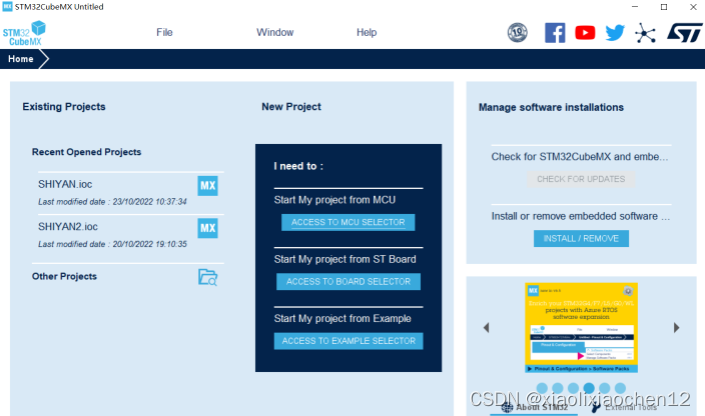This screenshot has width=705, height=416.
Task: Click the INSTALL / REMOVE button
Action: (581, 238)
